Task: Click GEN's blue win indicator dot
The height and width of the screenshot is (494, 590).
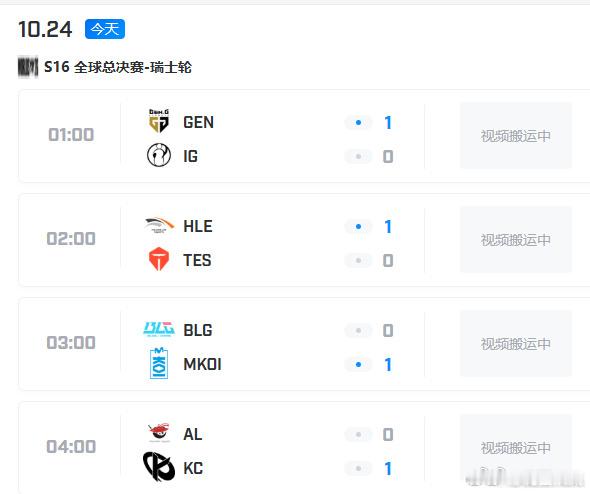Action: 358,122
